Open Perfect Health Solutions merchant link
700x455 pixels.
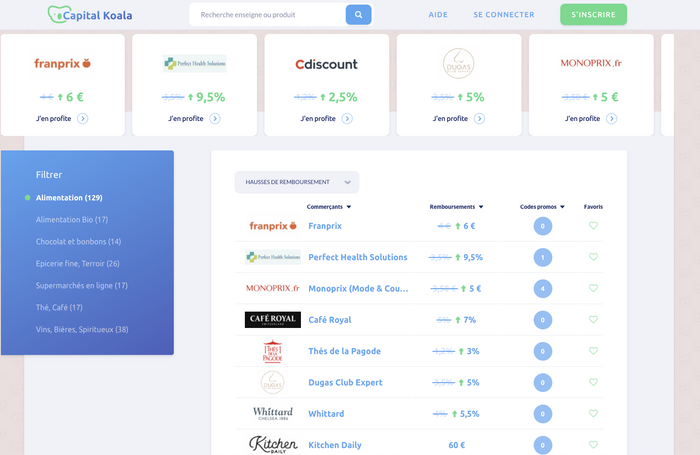click(358, 257)
